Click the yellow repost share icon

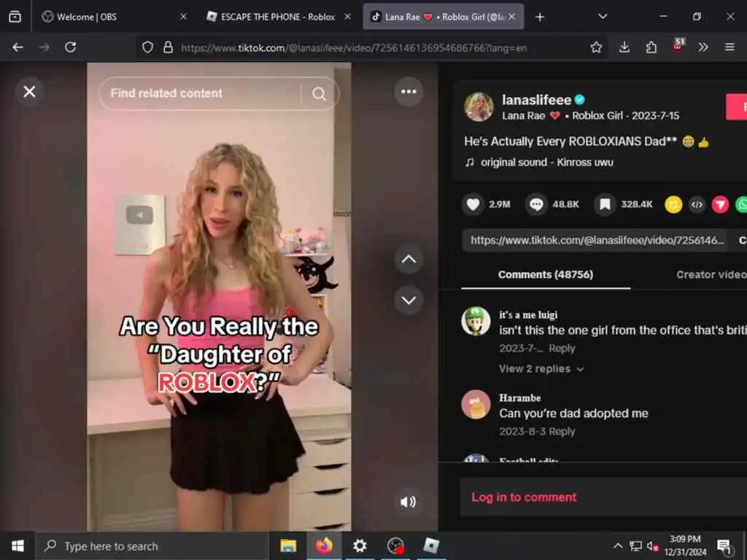[673, 205]
